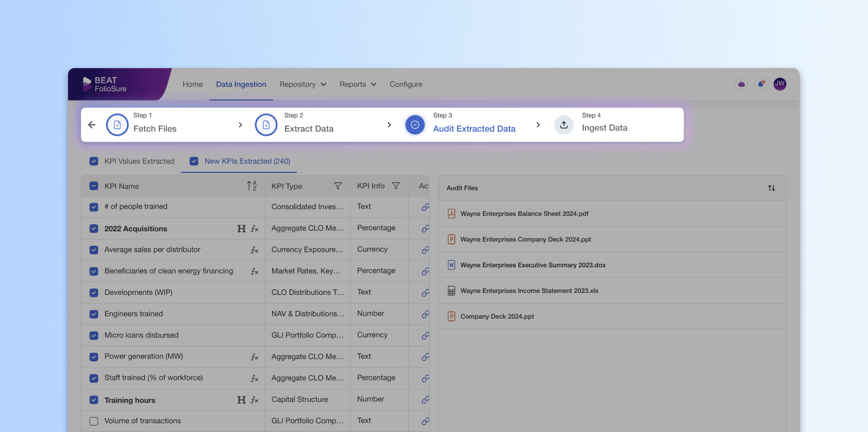Open the Configure menu item

[406, 85]
